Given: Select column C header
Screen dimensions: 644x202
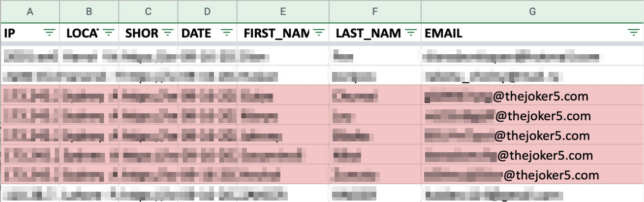Looking at the screenshot, I should [x=148, y=11].
